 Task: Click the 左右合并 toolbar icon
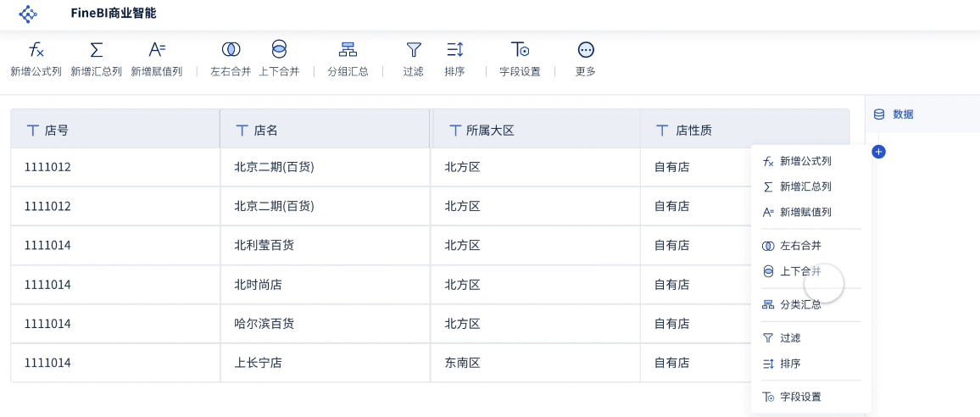(x=231, y=49)
